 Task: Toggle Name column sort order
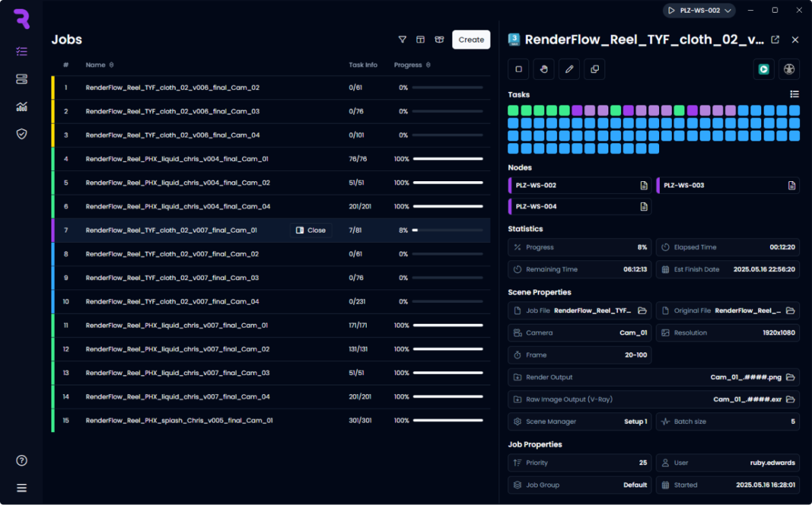point(111,66)
